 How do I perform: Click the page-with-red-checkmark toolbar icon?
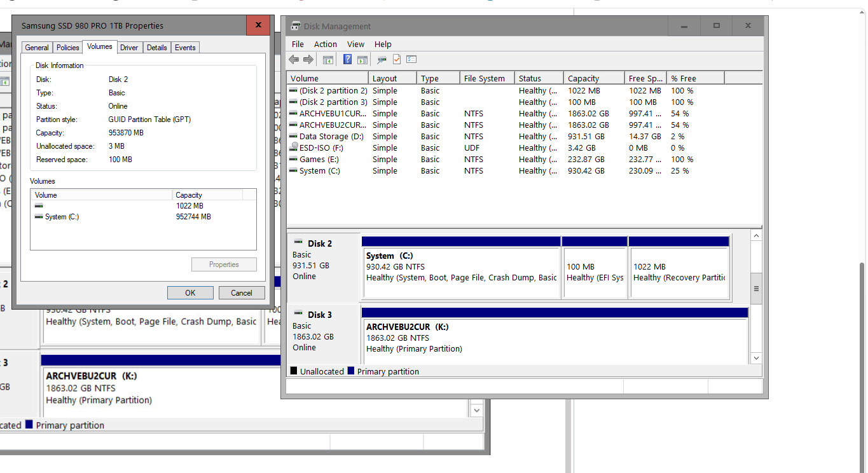(397, 60)
